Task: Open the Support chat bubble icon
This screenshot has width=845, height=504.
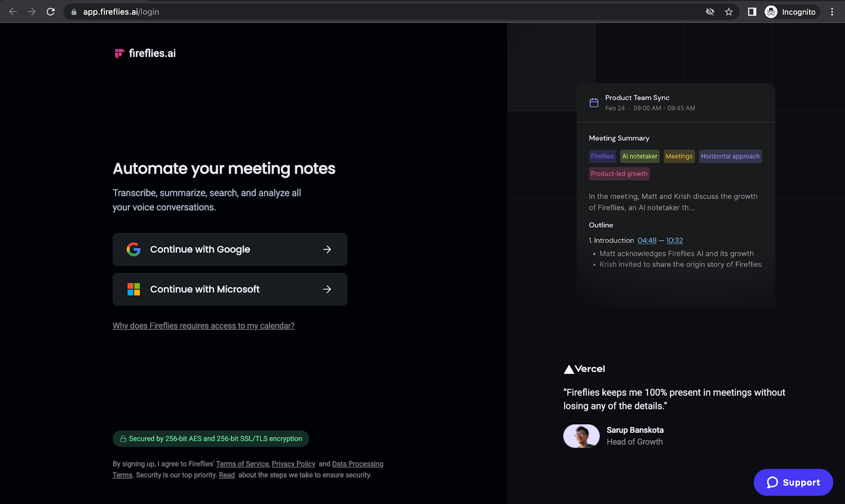Action: 772,482
